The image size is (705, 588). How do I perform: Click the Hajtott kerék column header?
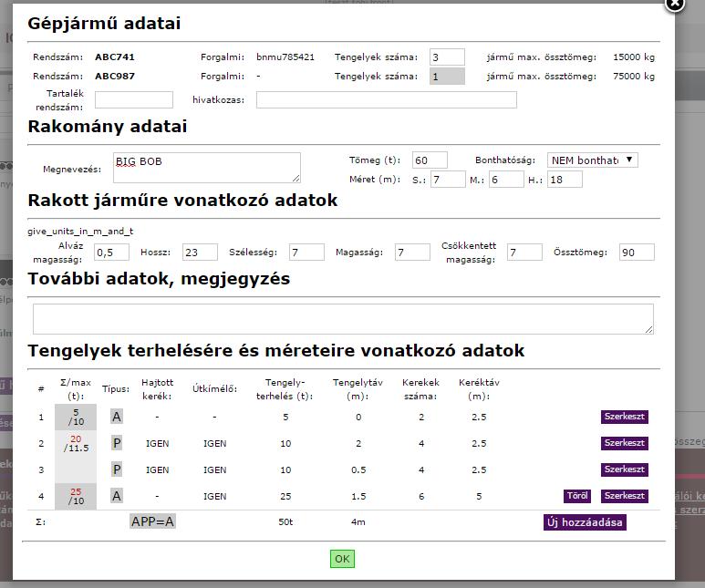click(157, 389)
